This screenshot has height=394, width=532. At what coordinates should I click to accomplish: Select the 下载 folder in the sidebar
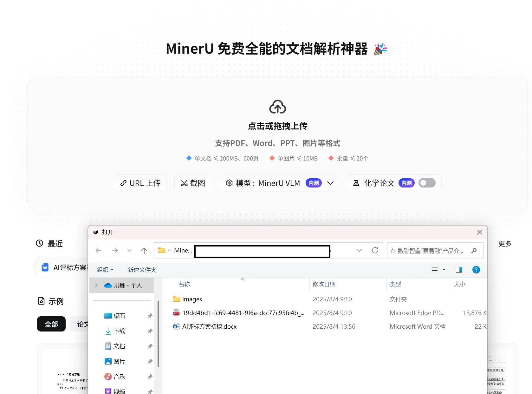click(119, 331)
